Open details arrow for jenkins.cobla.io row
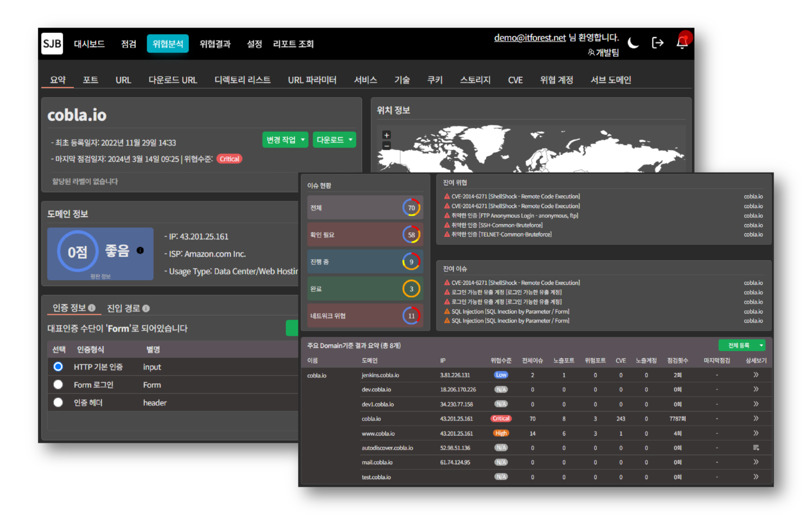Screen dimensions: 812x515 point(756,375)
